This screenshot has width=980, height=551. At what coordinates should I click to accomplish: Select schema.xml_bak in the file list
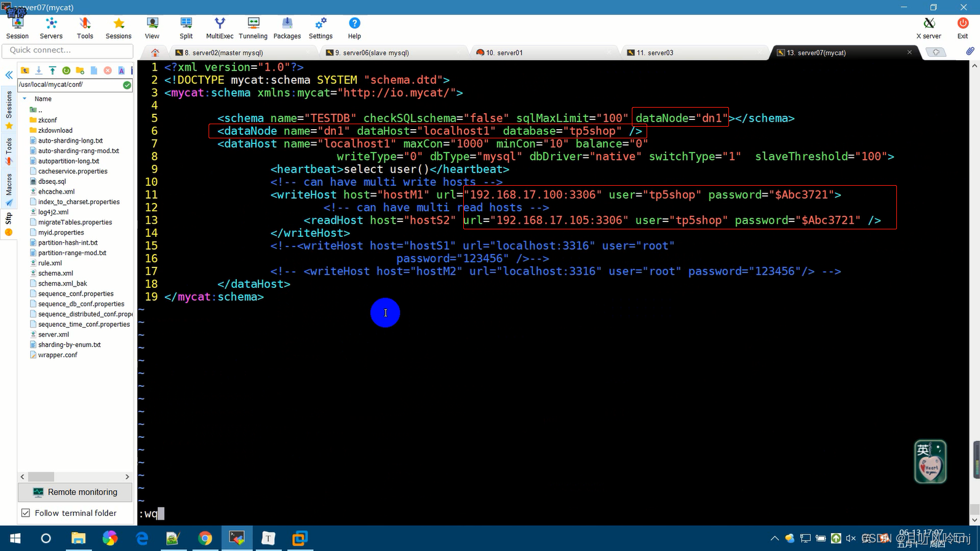[62, 283]
